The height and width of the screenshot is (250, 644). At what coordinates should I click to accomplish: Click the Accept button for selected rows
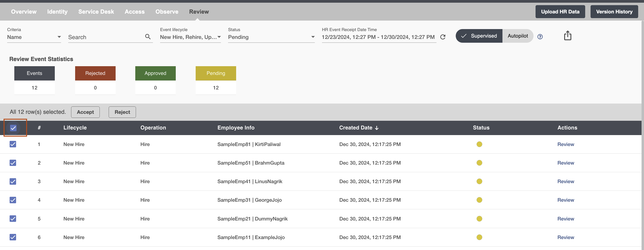(85, 111)
